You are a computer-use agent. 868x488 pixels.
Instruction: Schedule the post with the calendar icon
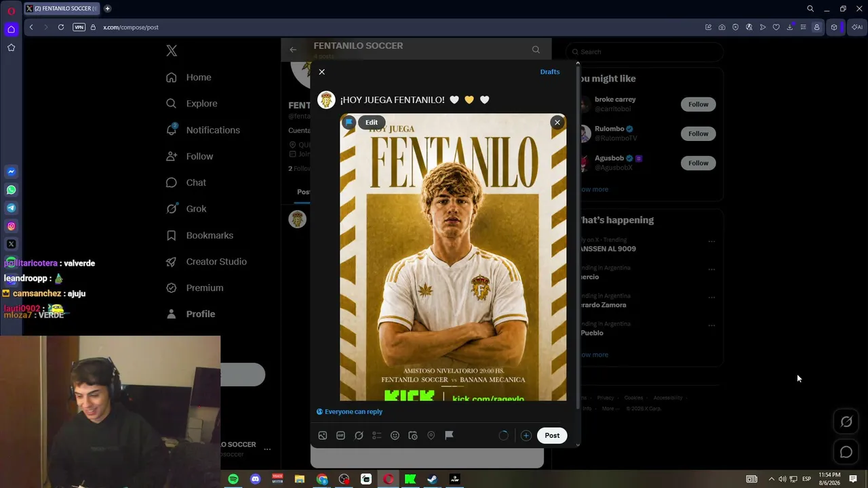pos(413,436)
